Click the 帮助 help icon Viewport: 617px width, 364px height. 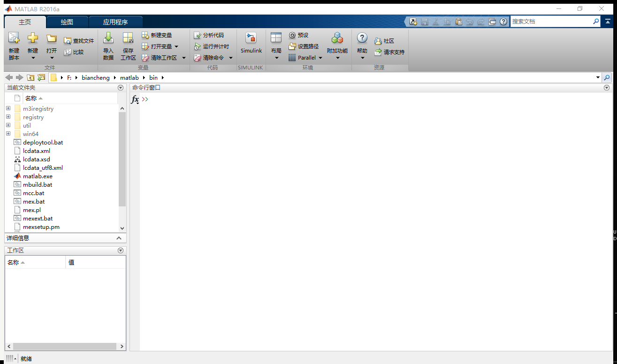pos(362,38)
